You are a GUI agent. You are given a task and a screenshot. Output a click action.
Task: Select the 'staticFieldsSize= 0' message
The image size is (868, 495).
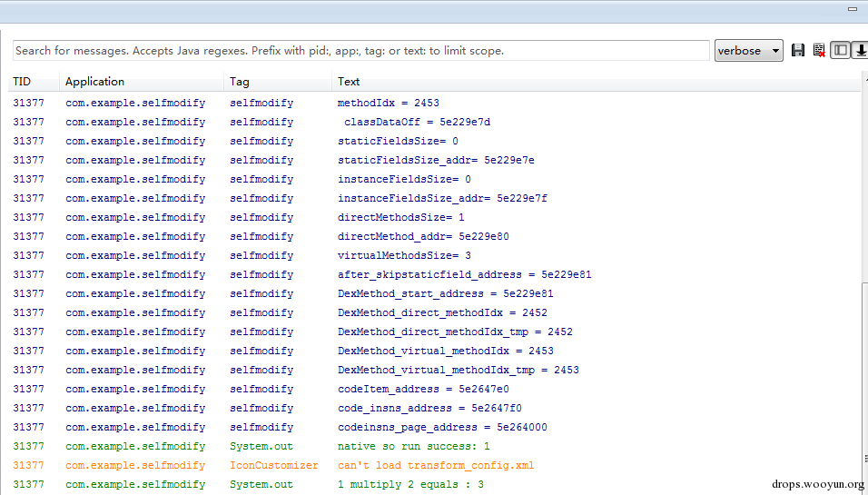pyautogui.click(x=398, y=141)
